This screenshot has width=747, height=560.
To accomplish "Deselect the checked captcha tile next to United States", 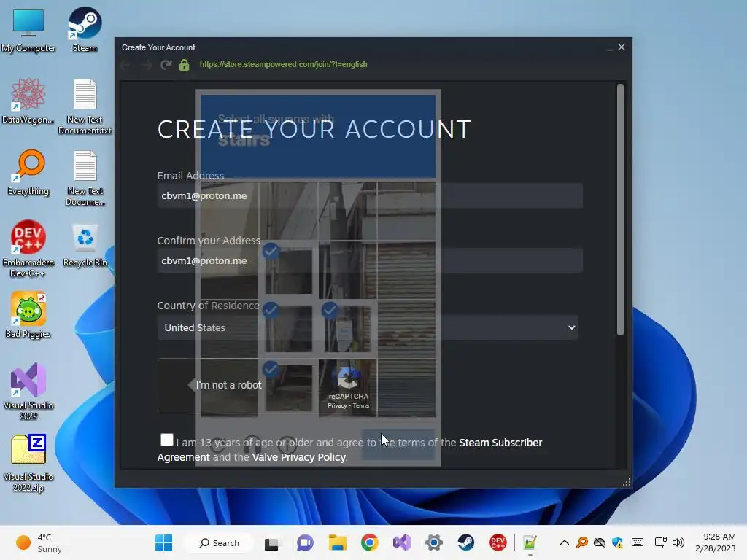I will click(x=288, y=329).
